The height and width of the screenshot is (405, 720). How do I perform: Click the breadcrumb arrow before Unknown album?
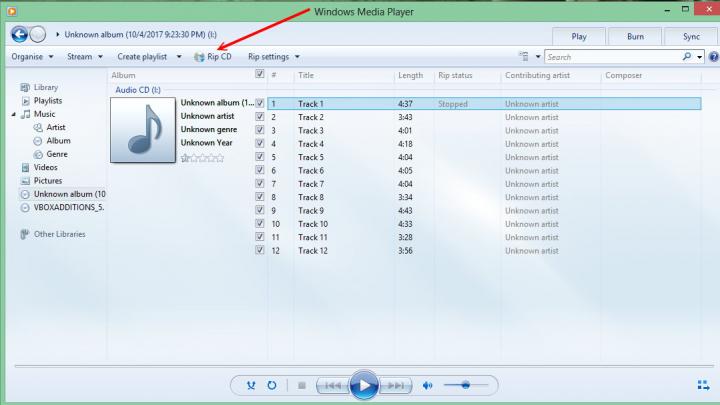(58, 34)
